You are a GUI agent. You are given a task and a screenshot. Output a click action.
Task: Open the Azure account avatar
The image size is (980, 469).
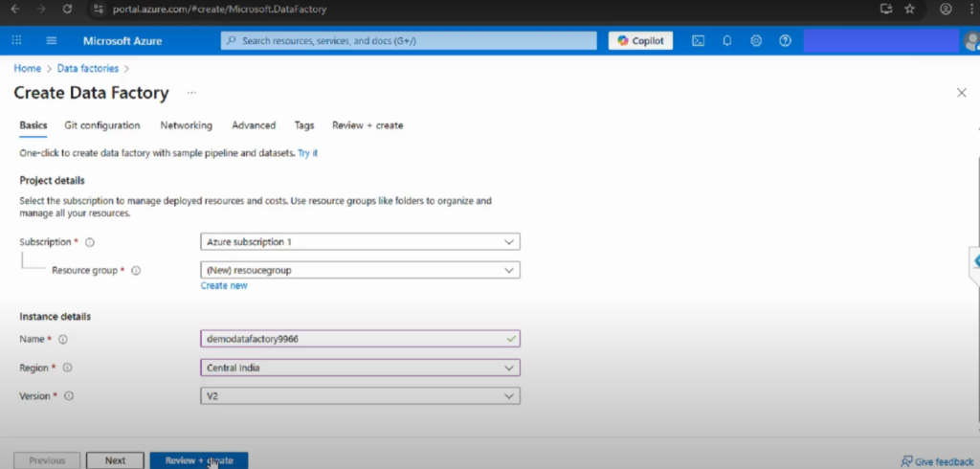972,41
